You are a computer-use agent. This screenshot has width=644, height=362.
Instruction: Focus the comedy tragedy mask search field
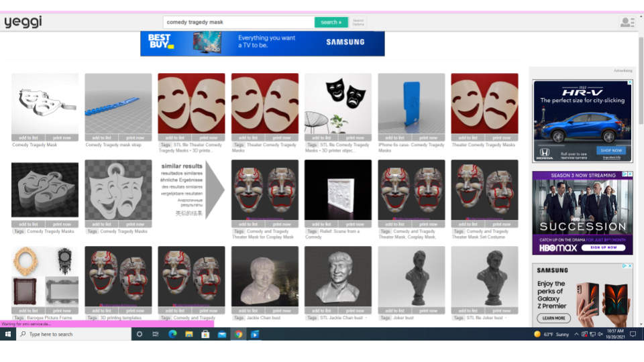click(239, 22)
